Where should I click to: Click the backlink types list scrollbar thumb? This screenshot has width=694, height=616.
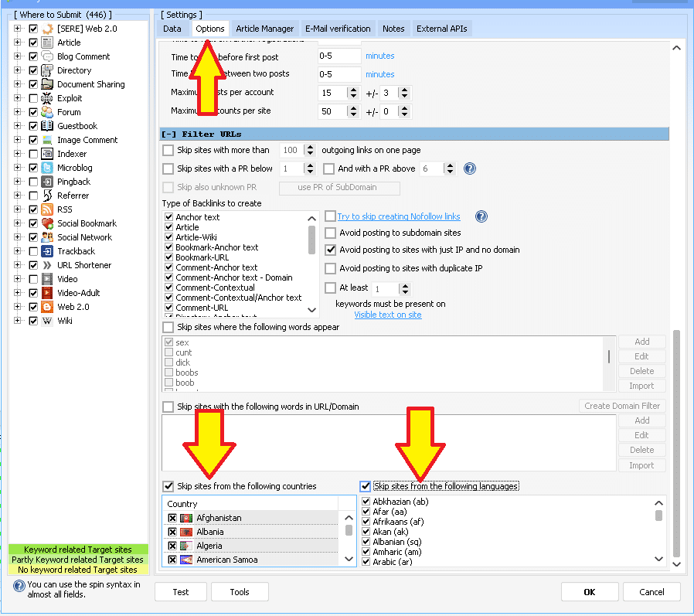click(311, 240)
